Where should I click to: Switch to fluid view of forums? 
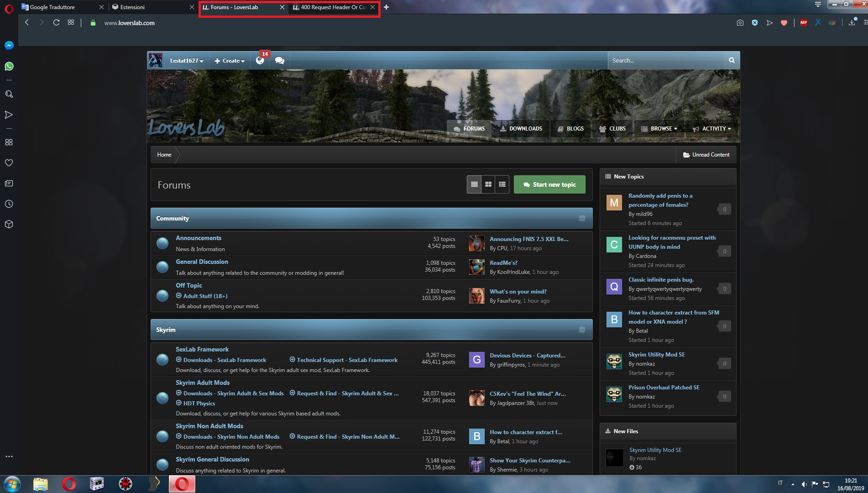tap(502, 184)
